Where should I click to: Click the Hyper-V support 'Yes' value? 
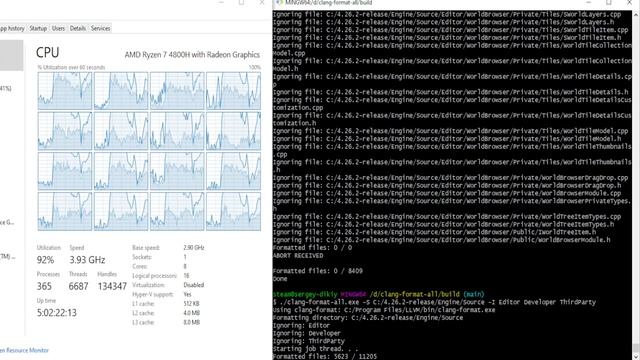(x=187, y=295)
